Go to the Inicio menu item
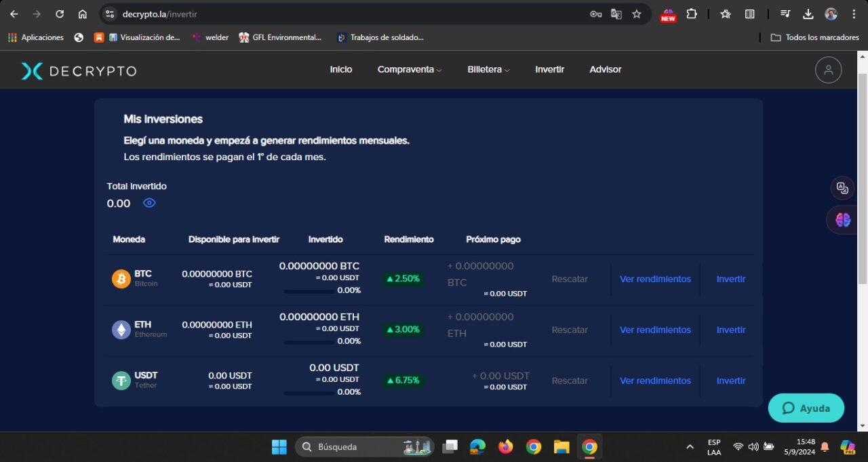The height and width of the screenshot is (462, 868). pos(341,69)
